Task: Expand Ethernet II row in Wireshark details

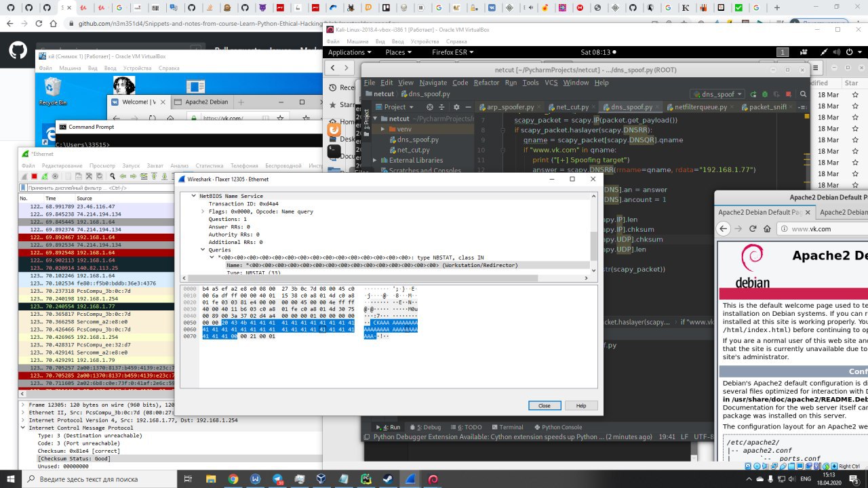Action: click(24, 412)
